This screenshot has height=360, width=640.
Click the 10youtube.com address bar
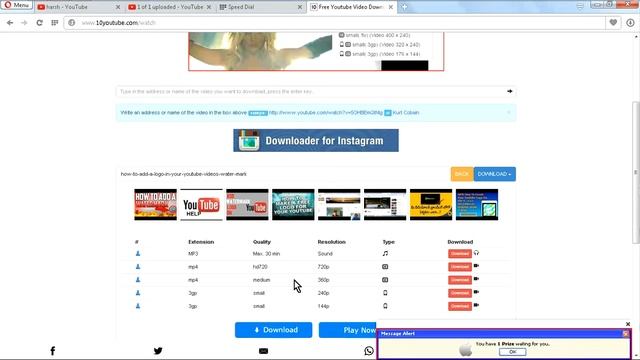click(335, 23)
